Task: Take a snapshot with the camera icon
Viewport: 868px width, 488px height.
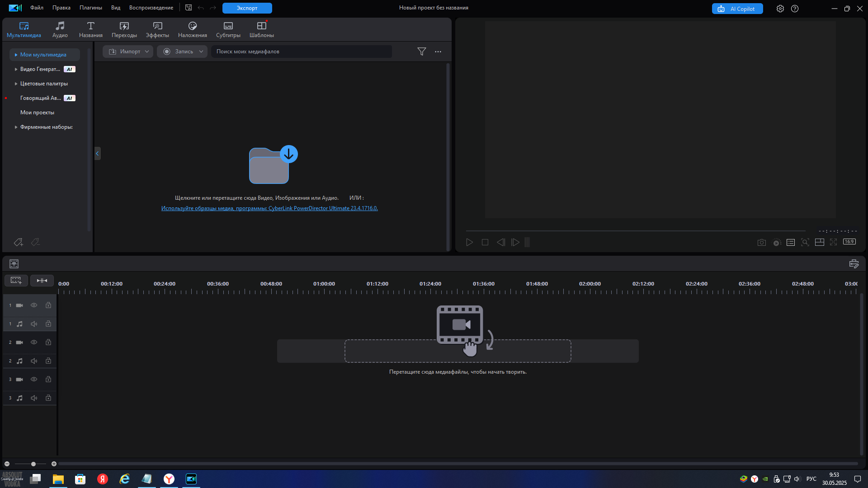Action: click(x=761, y=243)
